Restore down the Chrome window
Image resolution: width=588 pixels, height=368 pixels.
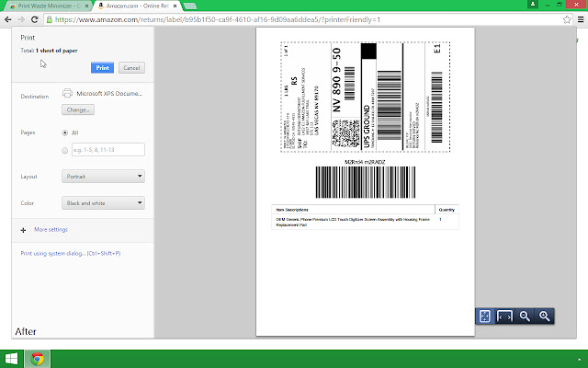tap(560, 5)
